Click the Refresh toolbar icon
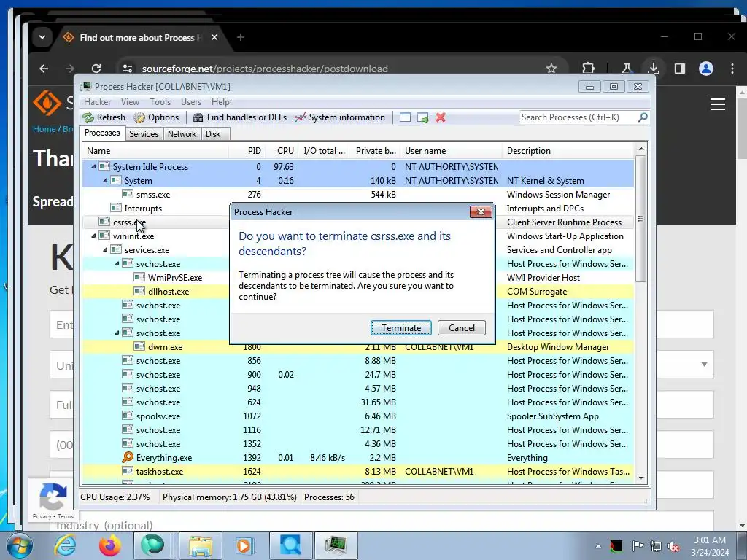The image size is (747, 560). (88, 117)
